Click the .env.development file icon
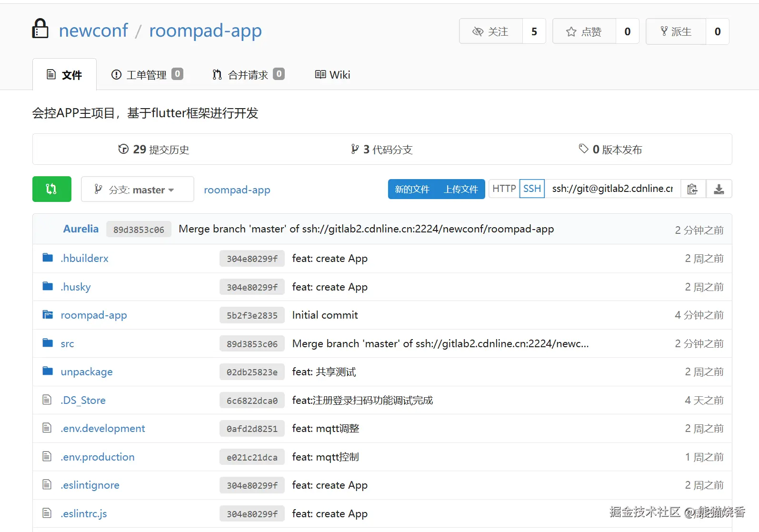Image resolution: width=759 pixels, height=532 pixels. [47, 428]
